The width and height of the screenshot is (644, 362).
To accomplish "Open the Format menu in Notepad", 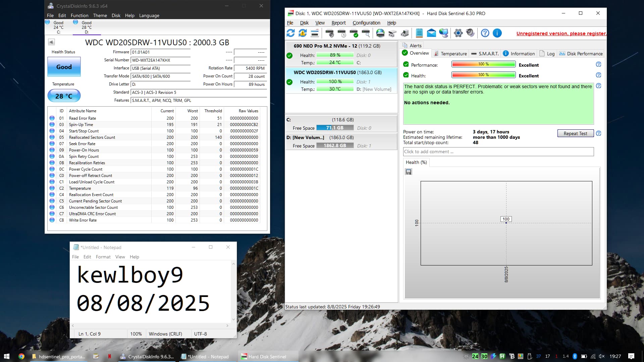I will pyautogui.click(x=103, y=257).
